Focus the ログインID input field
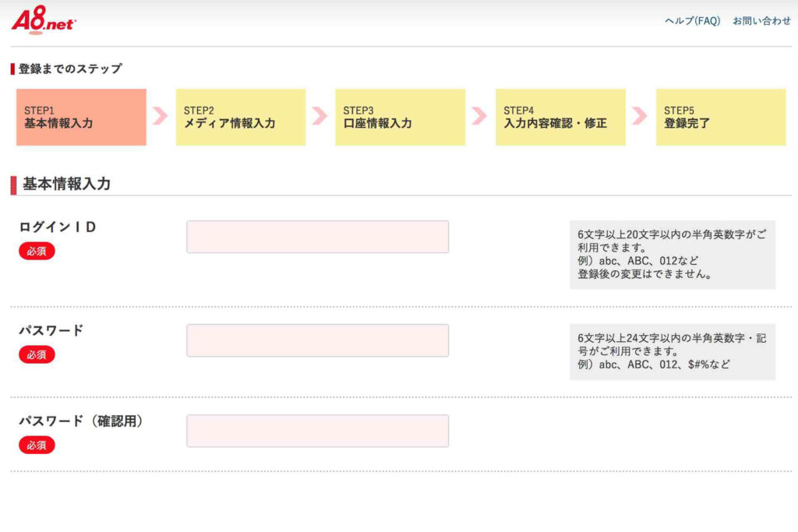798x532 pixels. point(317,237)
